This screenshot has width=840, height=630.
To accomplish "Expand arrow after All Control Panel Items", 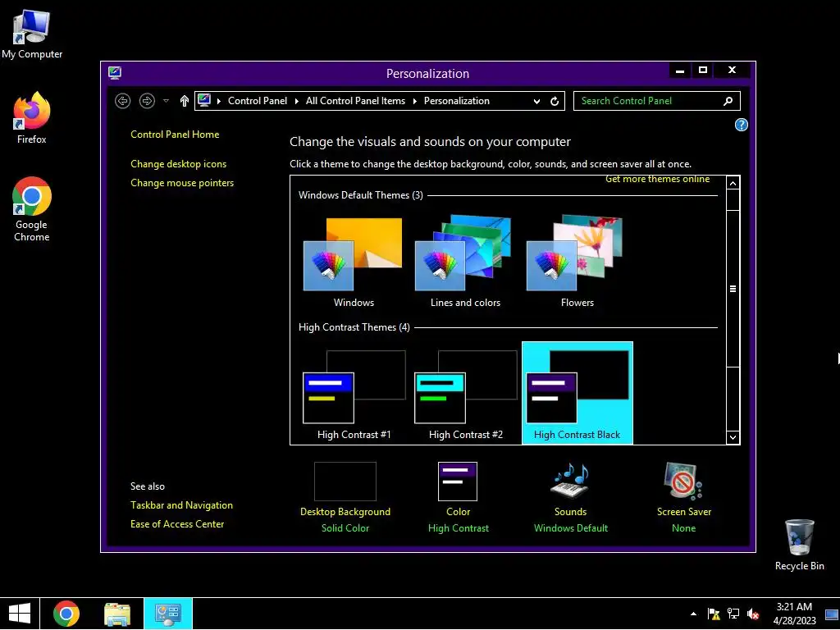I will click(x=414, y=101).
